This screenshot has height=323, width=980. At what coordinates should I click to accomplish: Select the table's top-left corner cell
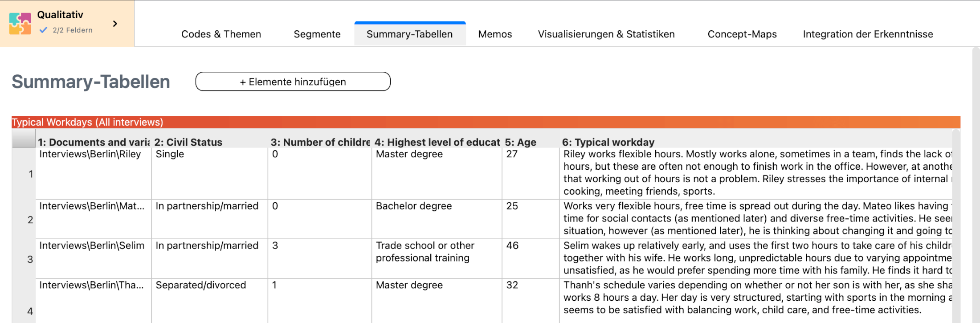23,139
